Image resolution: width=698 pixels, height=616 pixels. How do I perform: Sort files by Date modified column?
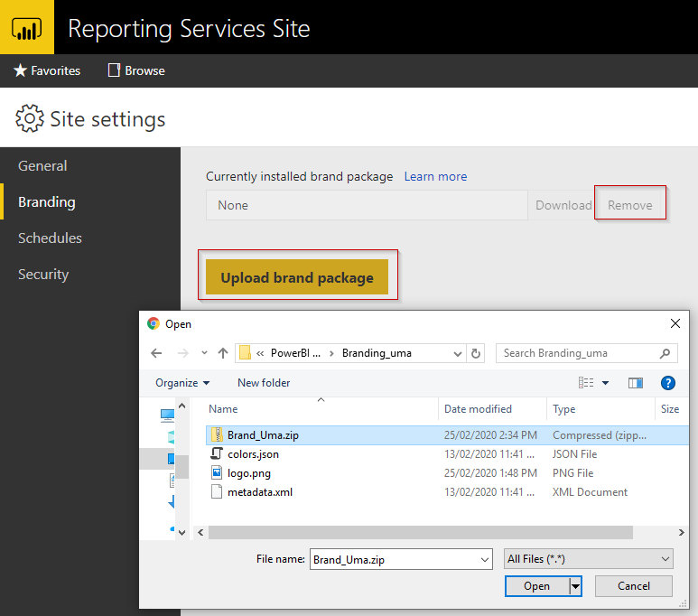[478, 409]
